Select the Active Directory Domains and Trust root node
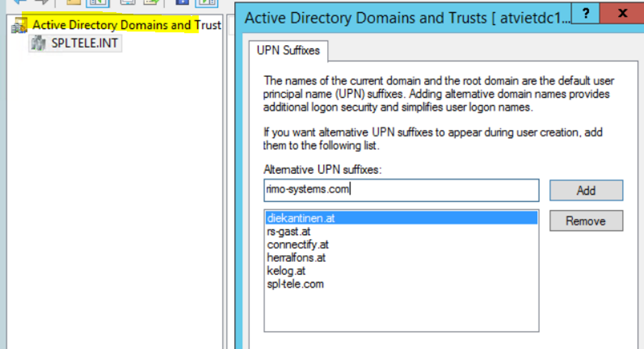The image size is (644, 349). click(x=127, y=25)
